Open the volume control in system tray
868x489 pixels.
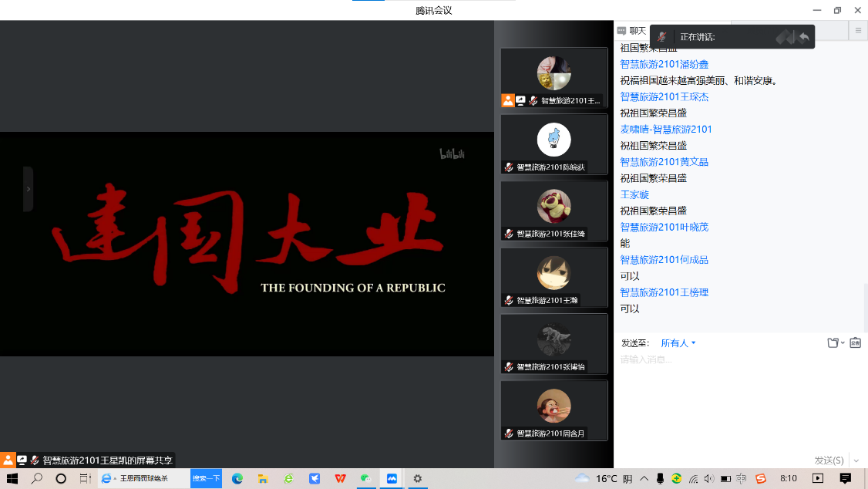click(708, 478)
